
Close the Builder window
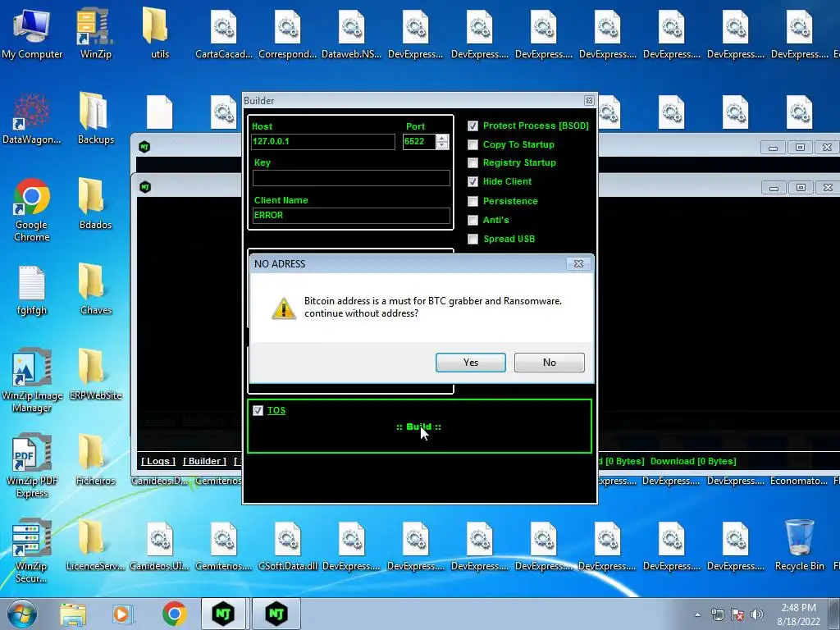click(589, 100)
